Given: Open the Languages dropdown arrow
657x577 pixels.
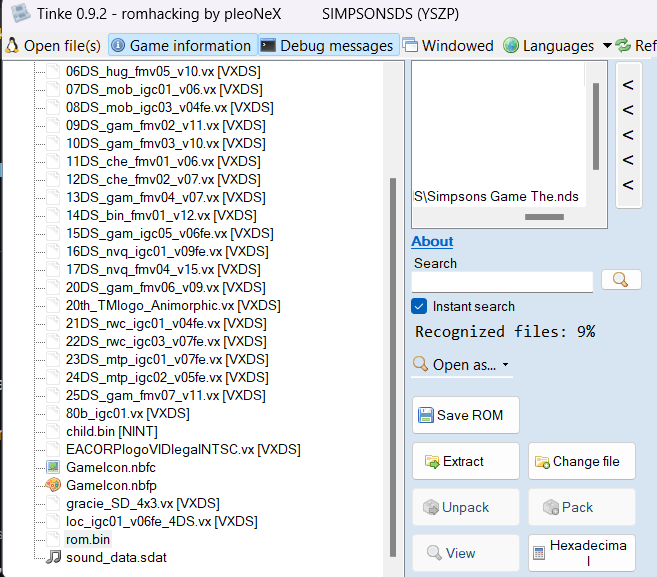Looking at the screenshot, I should tap(607, 45).
